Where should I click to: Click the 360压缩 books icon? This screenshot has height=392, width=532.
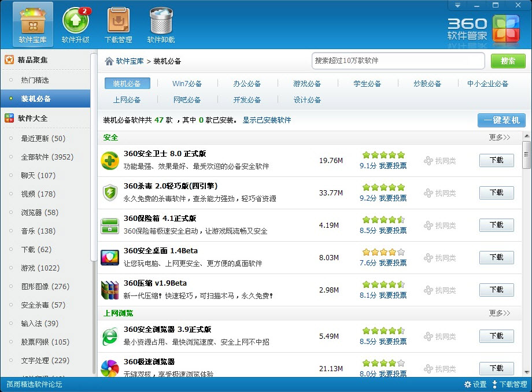click(x=110, y=290)
